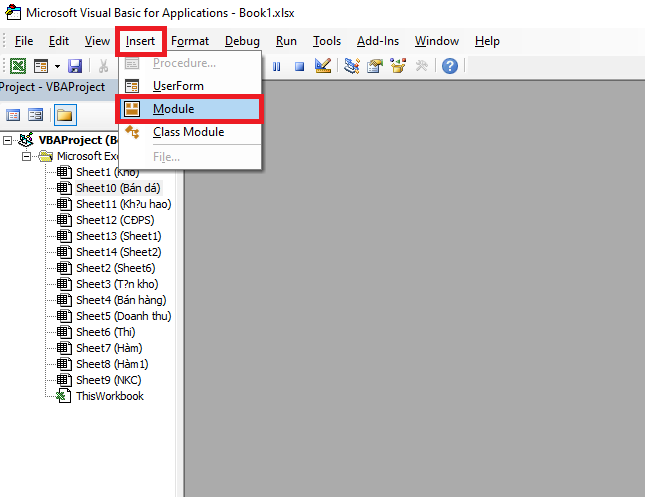Select Sheet12 (CĐPS) tree item
Viewport: 645px width, 497px height.
[x=115, y=220]
